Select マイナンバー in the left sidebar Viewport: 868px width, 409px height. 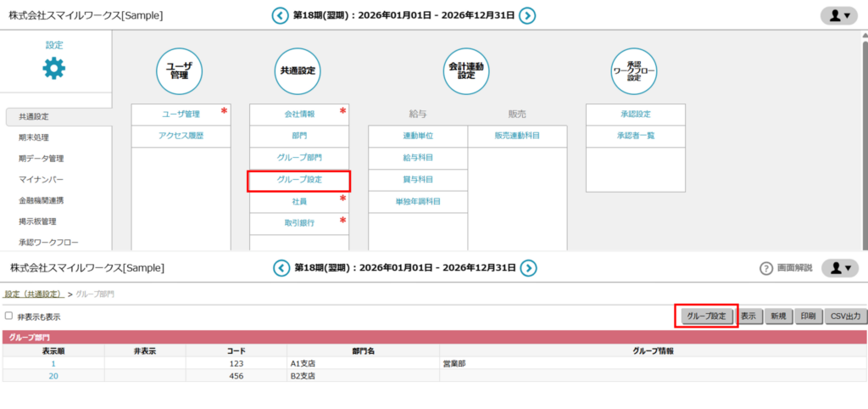42,180
